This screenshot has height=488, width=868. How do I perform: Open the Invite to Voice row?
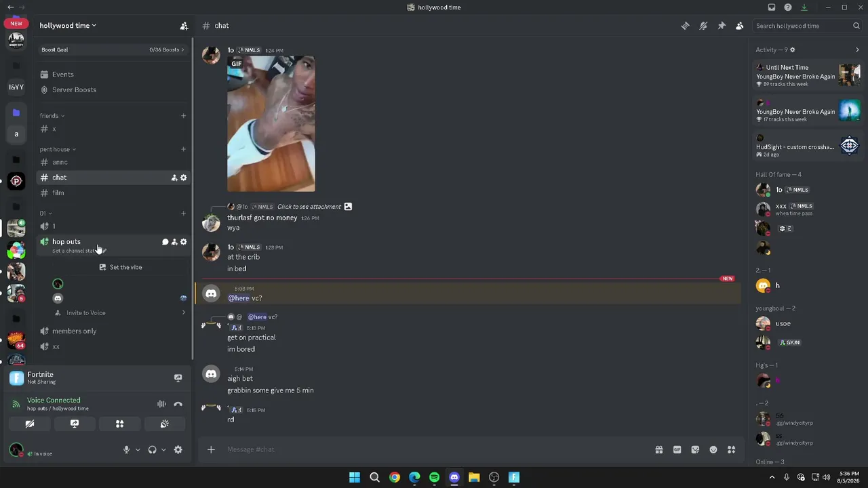point(119,312)
